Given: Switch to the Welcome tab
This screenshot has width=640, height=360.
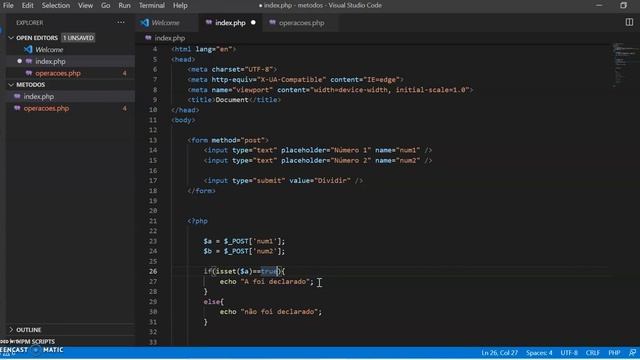Looking at the screenshot, I should (x=165, y=23).
